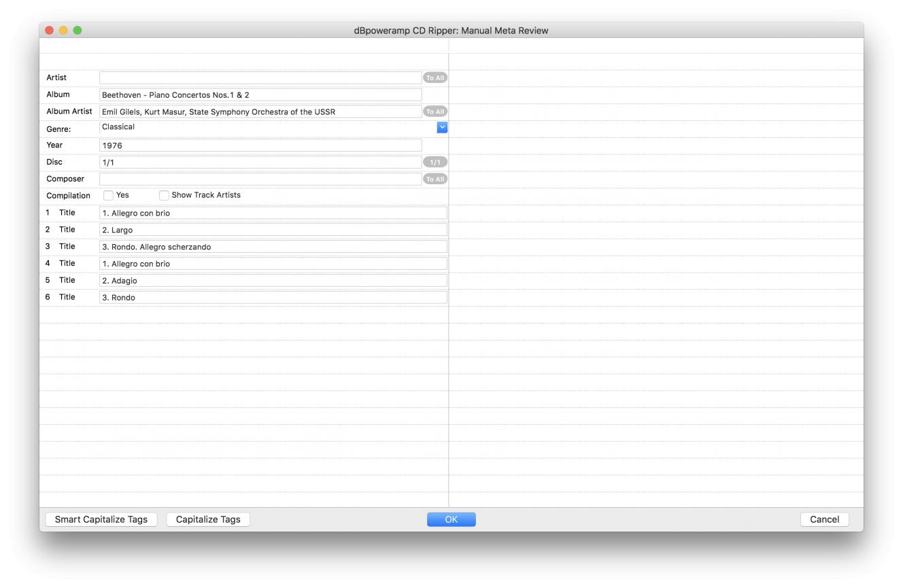The width and height of the screenshot is (903, 588).
Task: Edit track 1 title Allegro con brio
Action: coord(273,213)
